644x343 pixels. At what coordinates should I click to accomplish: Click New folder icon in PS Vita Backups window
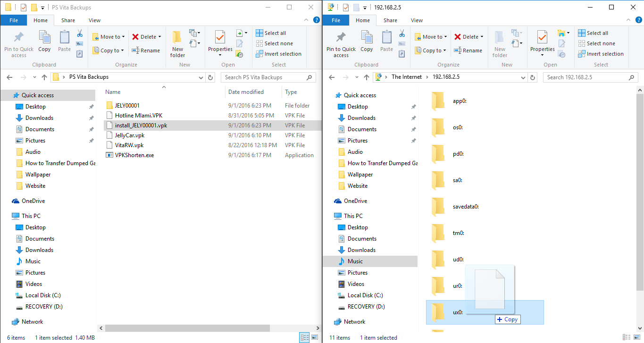point(177,44)
